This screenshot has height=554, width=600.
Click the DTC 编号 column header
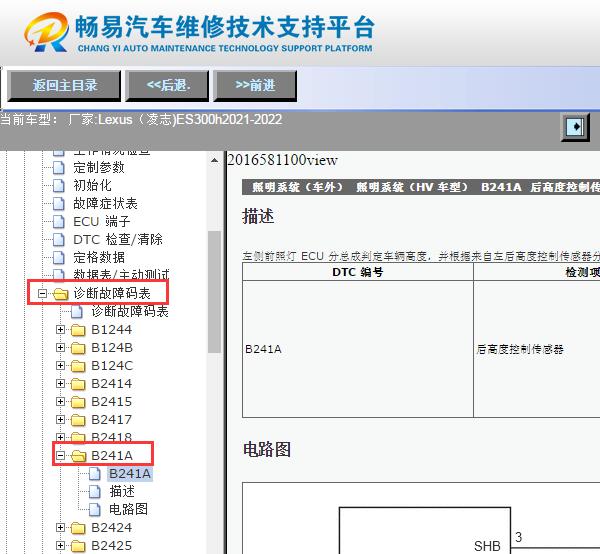[x=358, y=272]
